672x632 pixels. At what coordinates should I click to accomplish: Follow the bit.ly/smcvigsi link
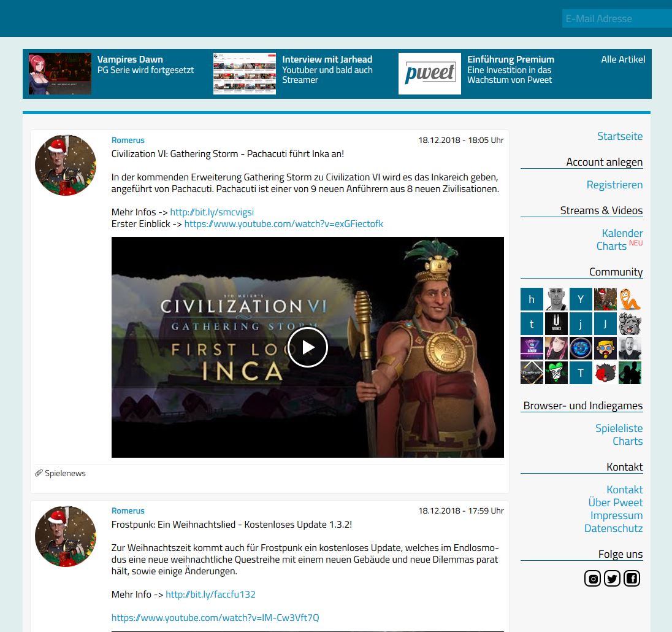coord(212,212)
